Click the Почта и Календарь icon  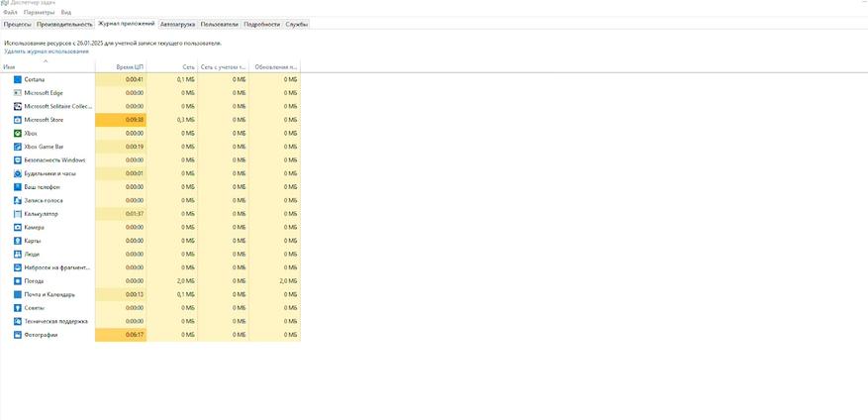coord(17,294)
